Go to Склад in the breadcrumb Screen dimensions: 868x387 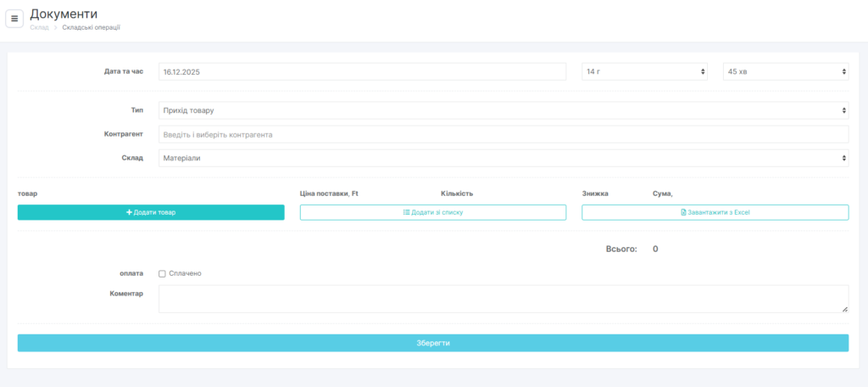pos(39,28)
